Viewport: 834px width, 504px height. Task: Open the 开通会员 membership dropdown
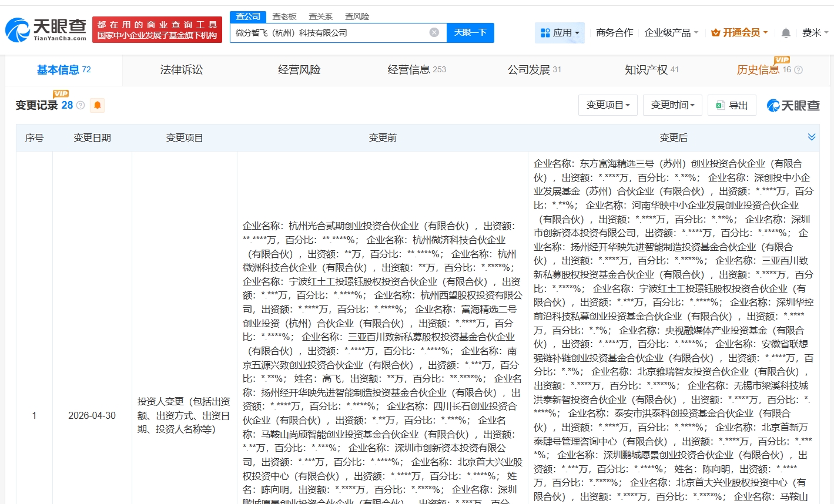tap(739, 33)
